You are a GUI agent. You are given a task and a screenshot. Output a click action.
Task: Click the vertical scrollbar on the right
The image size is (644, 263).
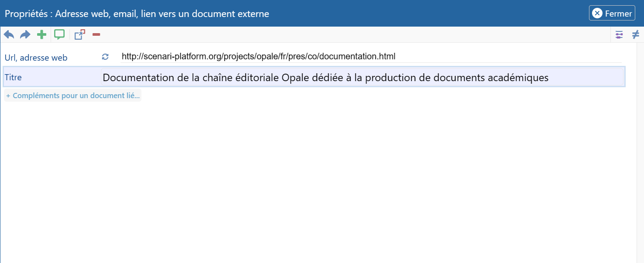click(x=640, y=153)
